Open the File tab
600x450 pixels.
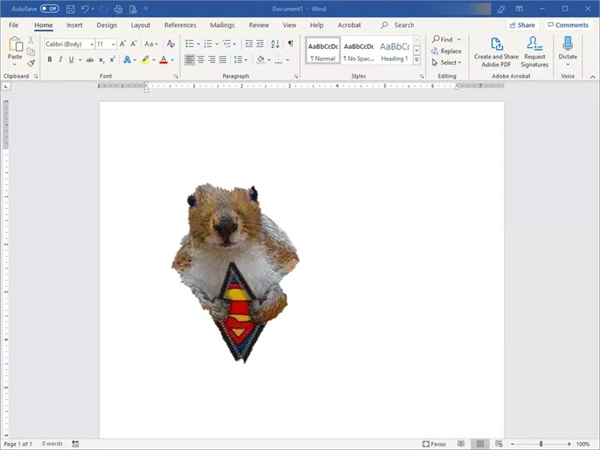coord(13,25)
